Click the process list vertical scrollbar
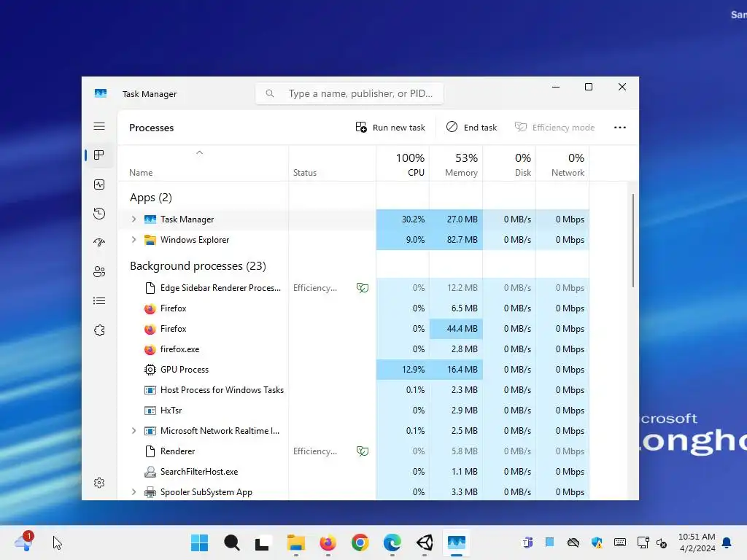The width and height of the screenshot is (747, 560). coord(633,241)
